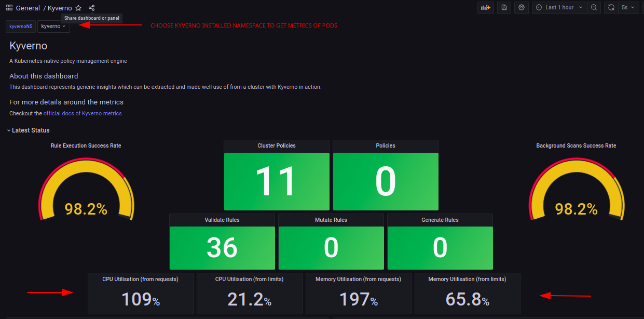The image size is (644, 319).
Task: Open the Last 1 hour time picker
Action: point(559,7)
